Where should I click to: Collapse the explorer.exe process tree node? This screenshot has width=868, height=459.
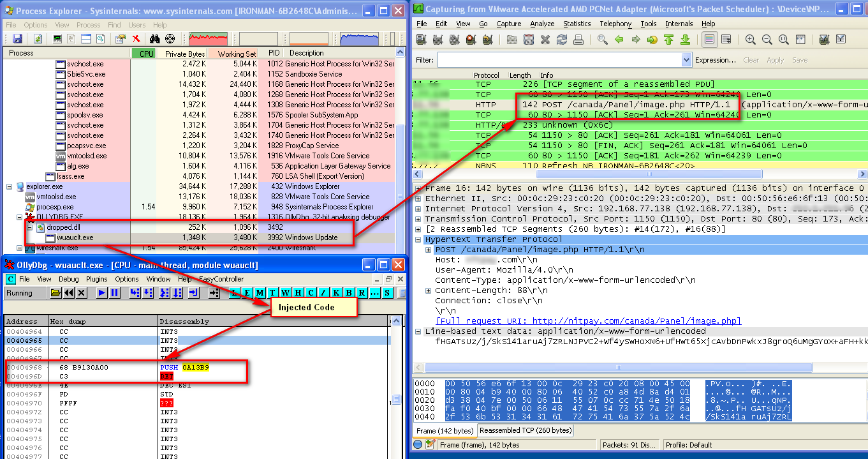coord(10,186)
